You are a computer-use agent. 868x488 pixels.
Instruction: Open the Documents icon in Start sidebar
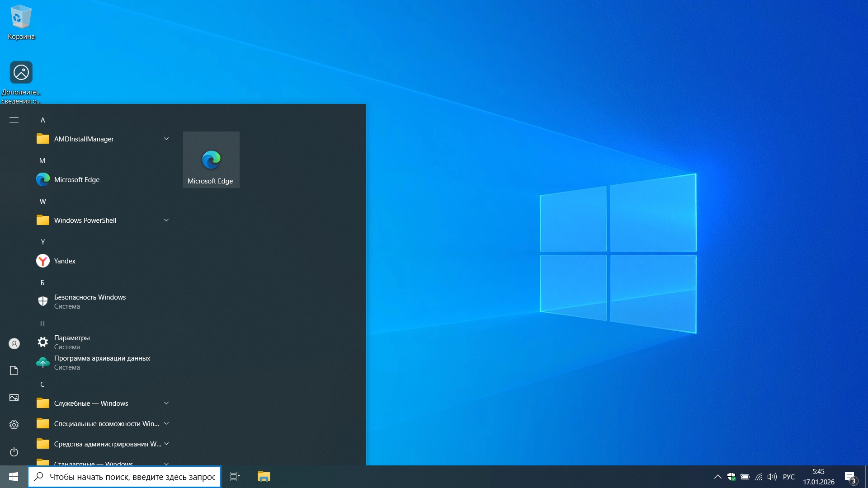tap(14, 371)
